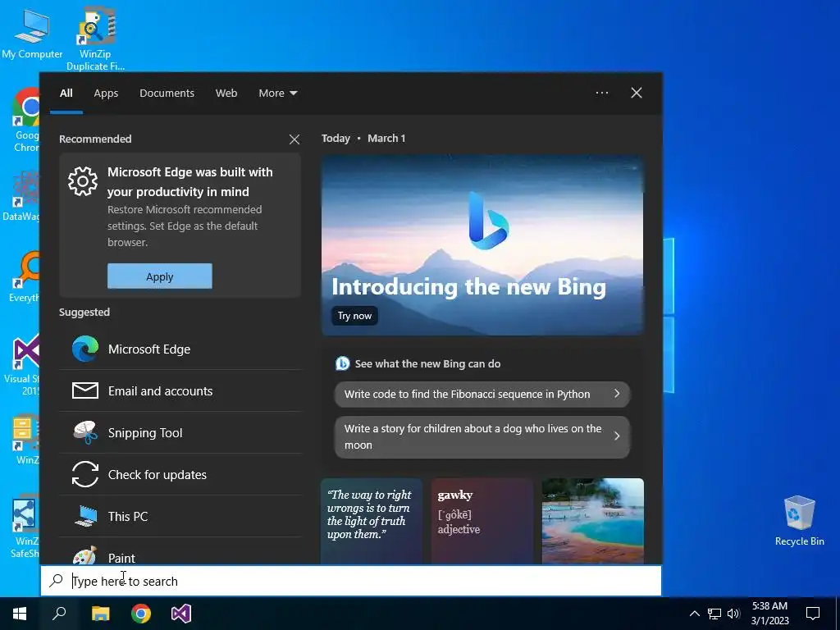This screenshot has height=630, width=840.
Task: Open Paint from suggested apps
Action: [180, 555]
